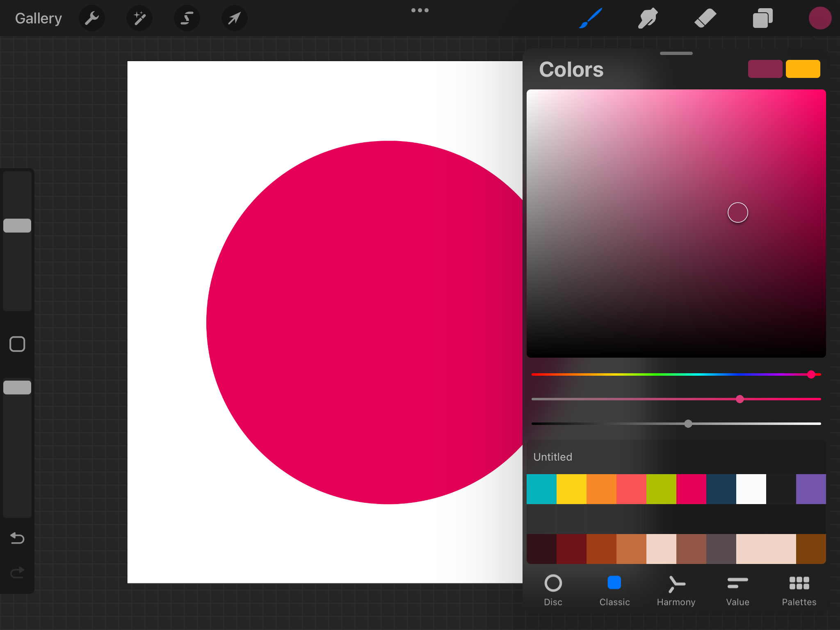Select the Smudge tool
840x630 pixels.
tap(648, 18)
